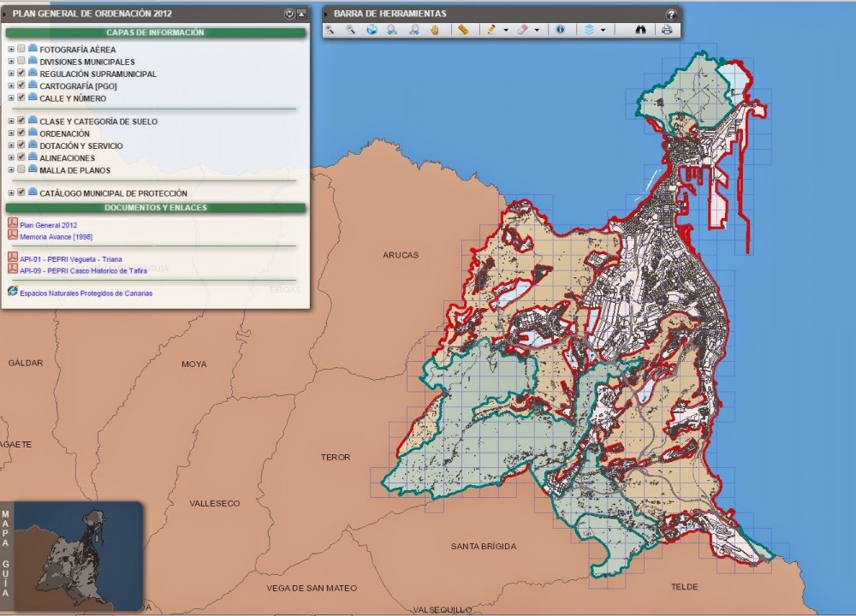This screenshot has height=616, width=856.
Task: Enable the Malla de Planos checkbox
Action: tap(21, 169)
